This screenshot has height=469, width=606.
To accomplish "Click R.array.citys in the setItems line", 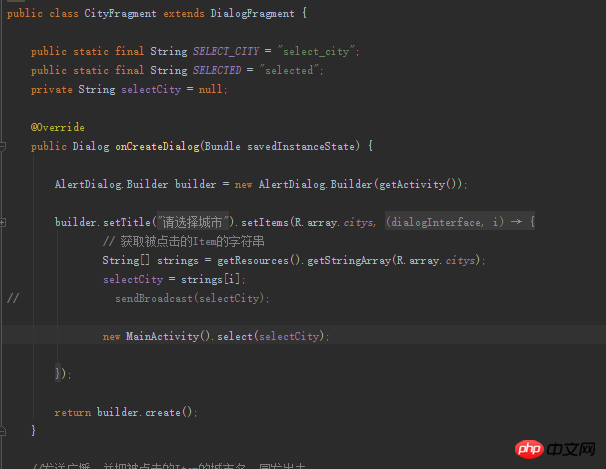I will (x=334, y=222).
